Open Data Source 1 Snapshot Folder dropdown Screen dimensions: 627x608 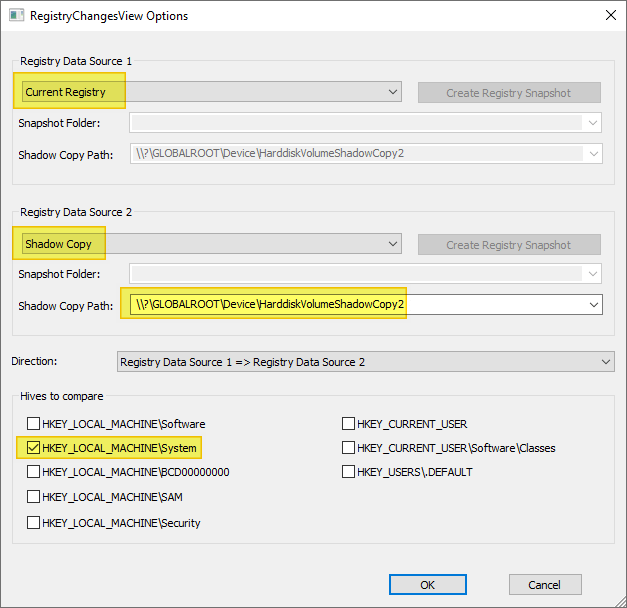(593, 123)
